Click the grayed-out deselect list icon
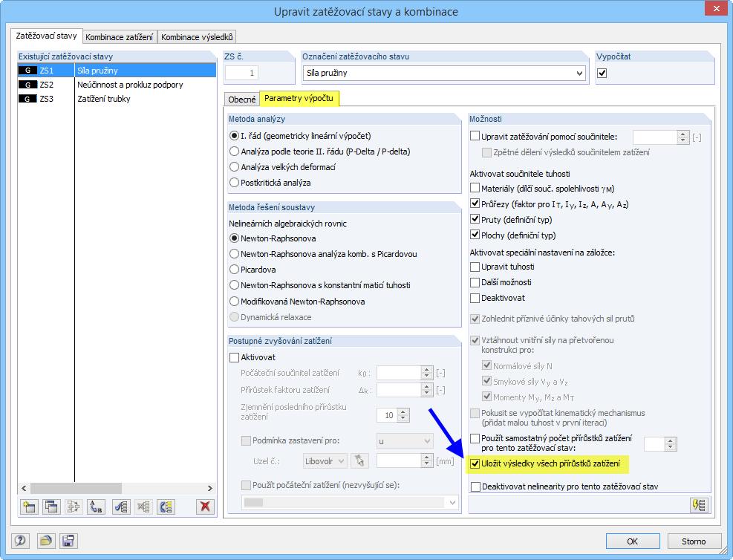Viewport: 733px width, 560px height. [144, 507]
